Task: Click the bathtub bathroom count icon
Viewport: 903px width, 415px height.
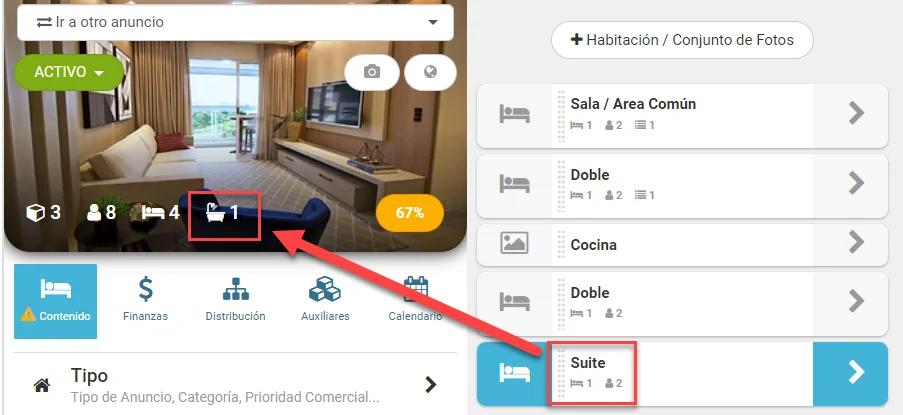Action: (x=214, y=213)
